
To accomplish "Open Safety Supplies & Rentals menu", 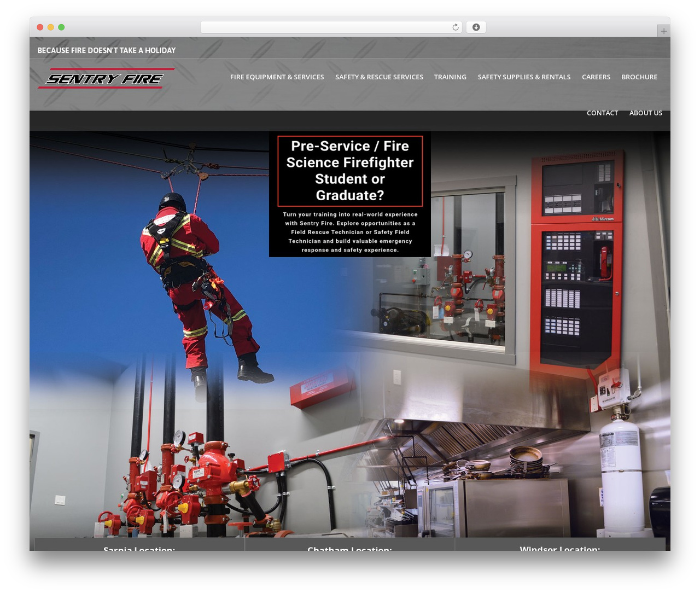I will pos(524,77).
